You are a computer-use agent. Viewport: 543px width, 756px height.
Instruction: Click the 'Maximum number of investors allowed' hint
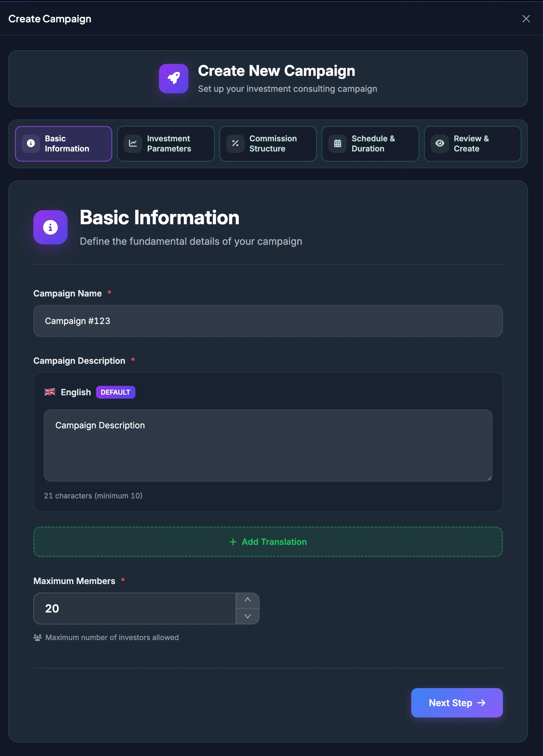[x=112, y=637]
